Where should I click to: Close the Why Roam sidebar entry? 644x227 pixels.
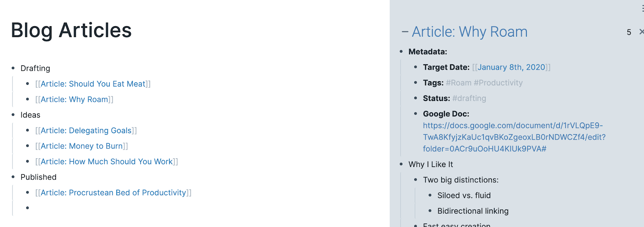pyautogui.click(x=641, y=32)
